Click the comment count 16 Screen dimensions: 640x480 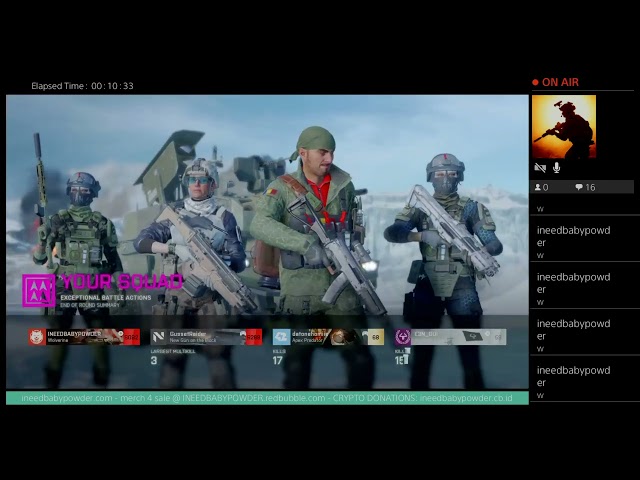coord(590,187)
